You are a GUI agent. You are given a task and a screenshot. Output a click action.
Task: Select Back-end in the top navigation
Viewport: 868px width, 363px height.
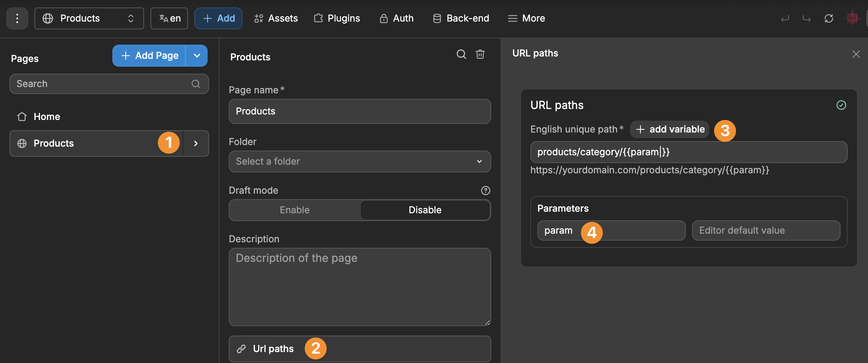tap(461, 18)
